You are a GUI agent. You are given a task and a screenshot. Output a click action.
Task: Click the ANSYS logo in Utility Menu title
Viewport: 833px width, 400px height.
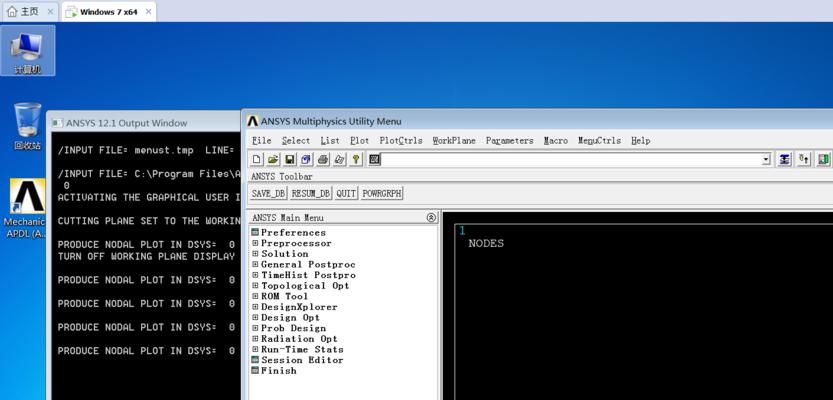(253, 121)
